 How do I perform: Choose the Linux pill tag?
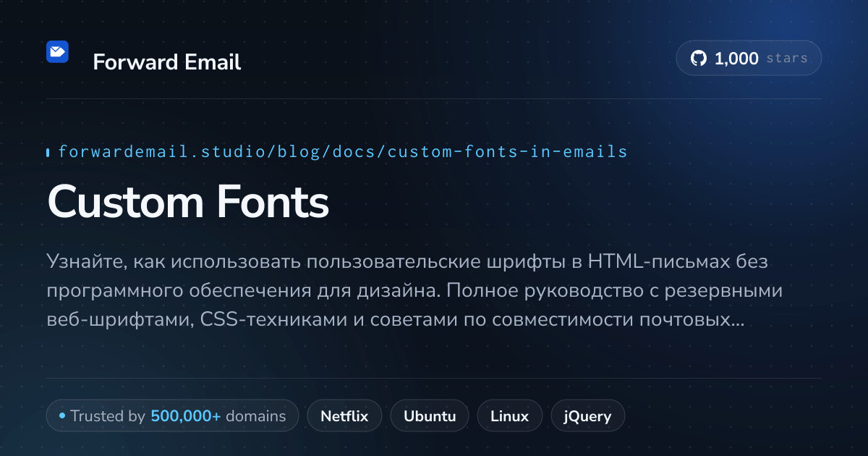pos(509,416)
